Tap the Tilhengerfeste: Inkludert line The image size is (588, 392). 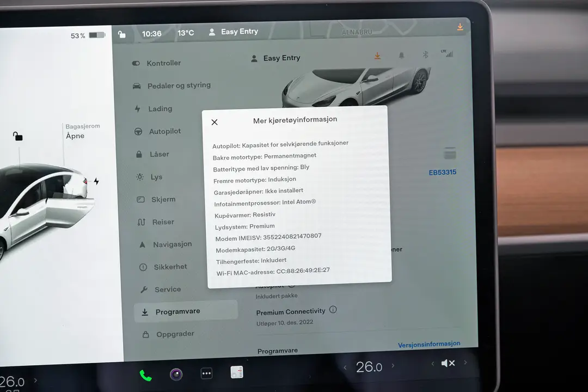(x=251, y=261)
